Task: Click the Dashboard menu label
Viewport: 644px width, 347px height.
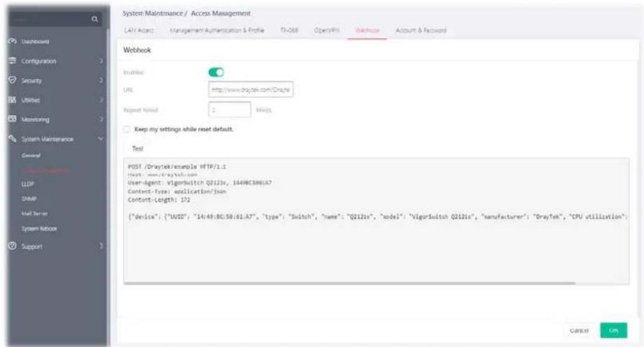Action: [x=35, y=41]
